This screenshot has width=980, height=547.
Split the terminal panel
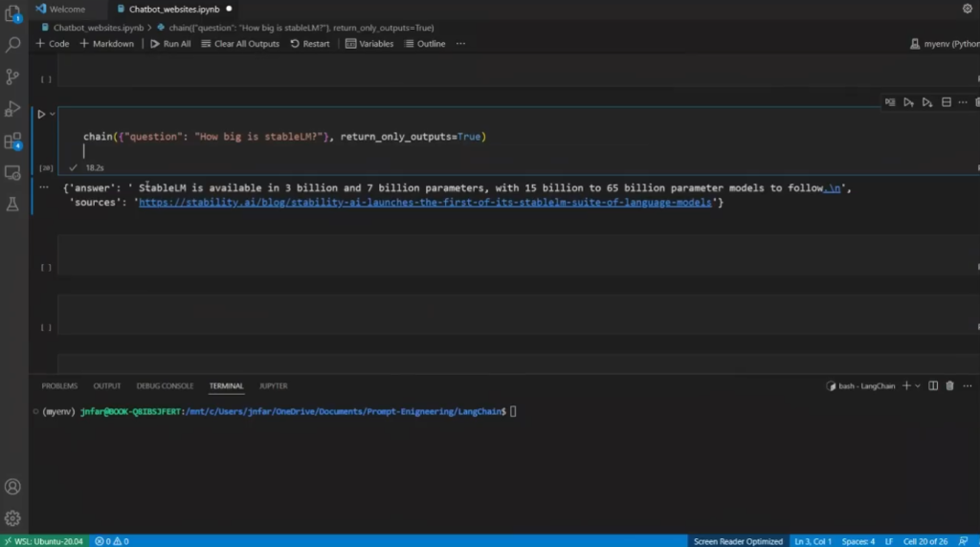coord(933,386)
